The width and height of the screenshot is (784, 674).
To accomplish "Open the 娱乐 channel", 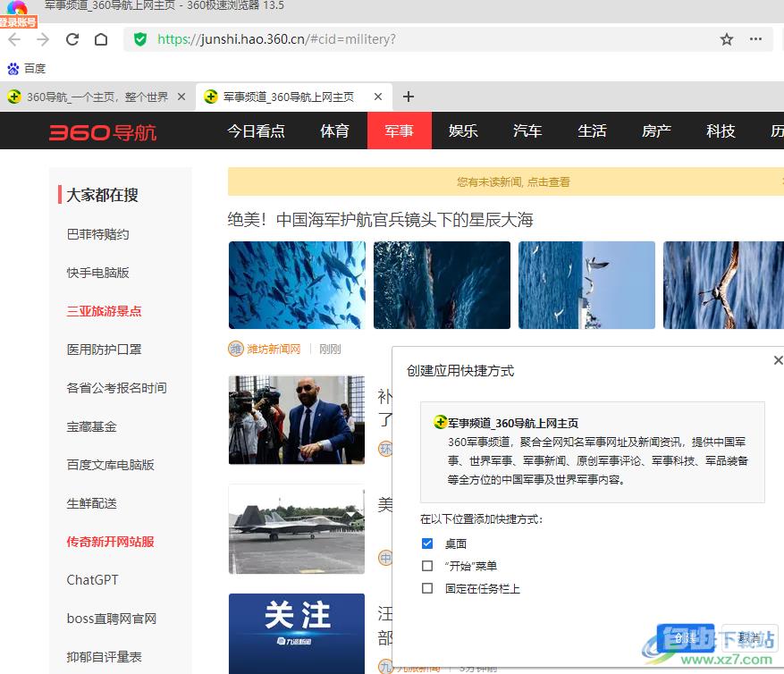I will [x=463, y=131].
